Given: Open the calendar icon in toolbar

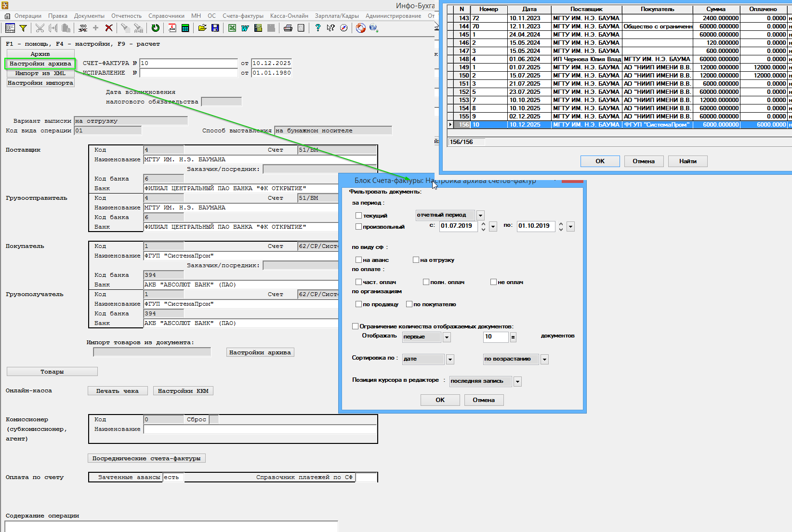Looking at the screenshot, I should click(172, 28).
